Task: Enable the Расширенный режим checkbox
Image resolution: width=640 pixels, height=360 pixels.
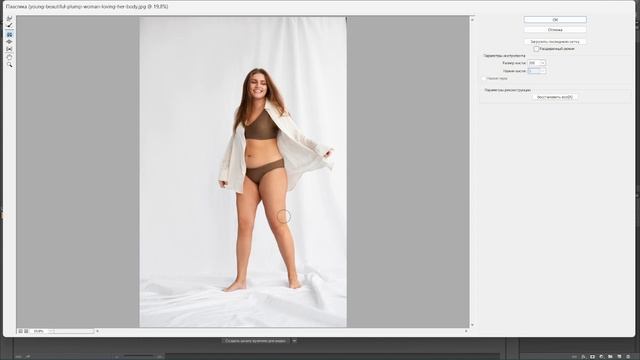Action: coord(536,49)
